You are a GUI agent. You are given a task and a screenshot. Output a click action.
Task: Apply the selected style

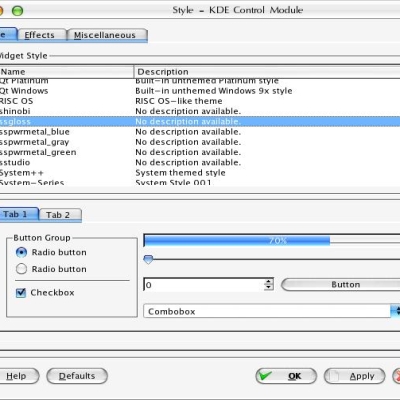pyautogui.click(x=355, y=376)
